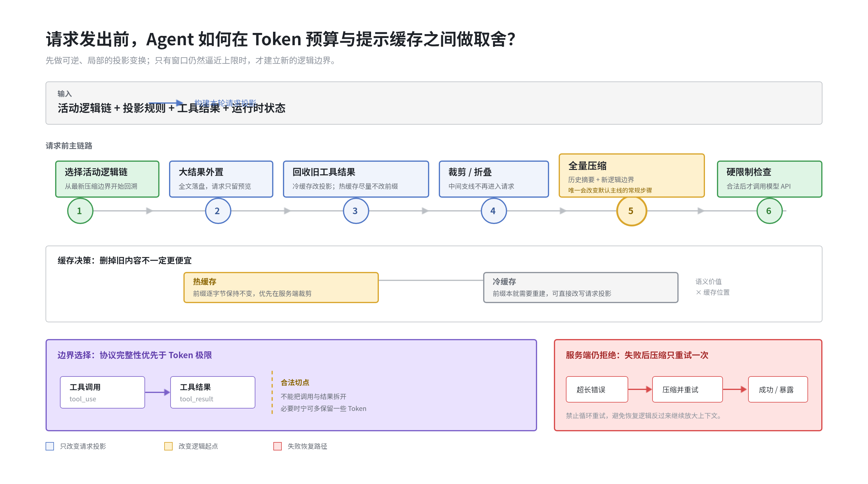
Task: Select the 选择活动逻辑链 step card
Action: (x=107, y=179)
